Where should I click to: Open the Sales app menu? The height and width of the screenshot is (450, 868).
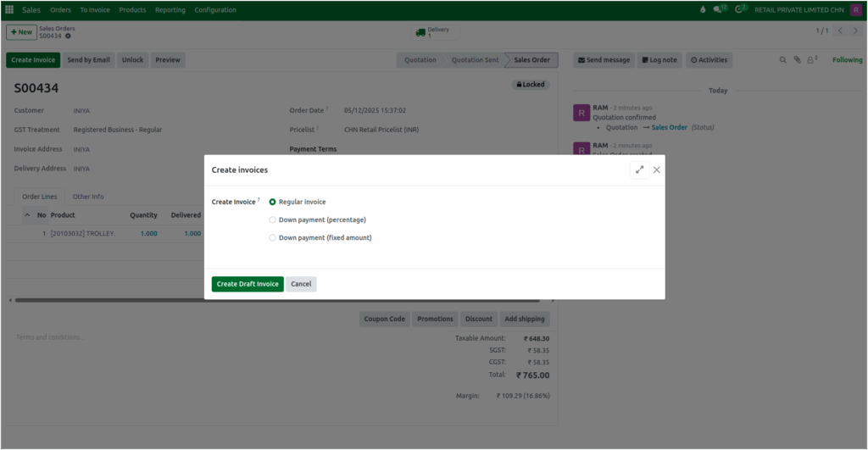click(x=31, y=9)
